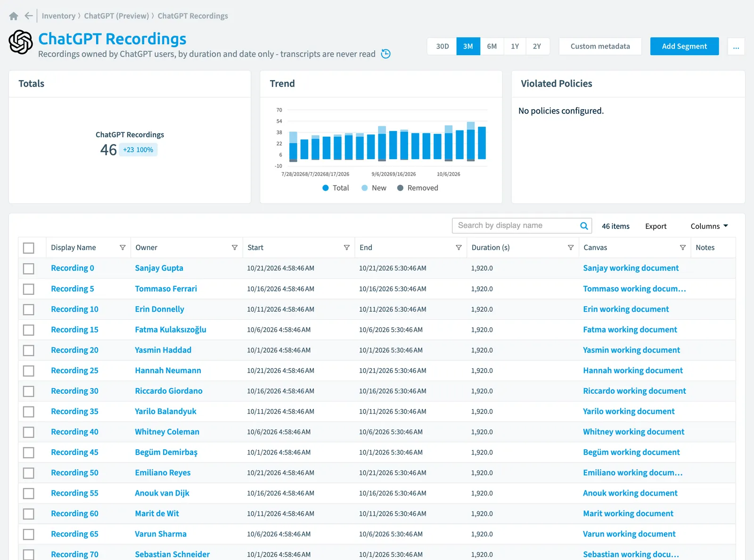Image resolution: width=754 pixels, height=560 pixels.
Task: Check the box for Recording 0
Action: tap(29, 268)
